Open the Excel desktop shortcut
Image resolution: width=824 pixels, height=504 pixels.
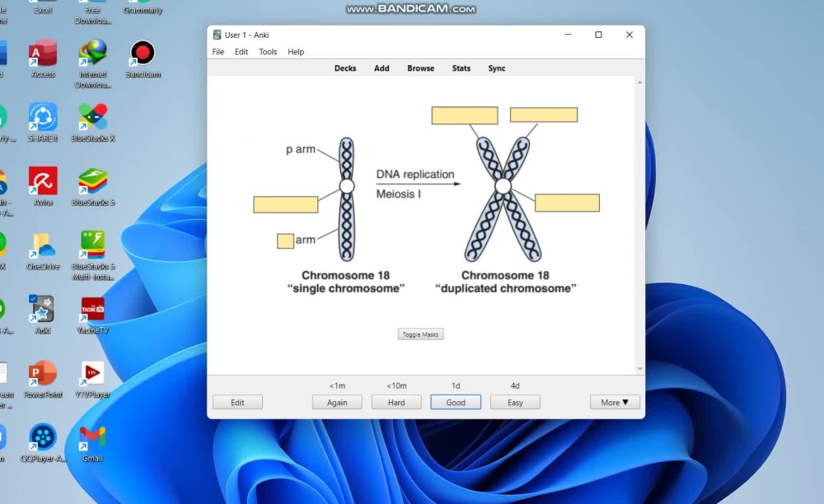pos(43,7)
